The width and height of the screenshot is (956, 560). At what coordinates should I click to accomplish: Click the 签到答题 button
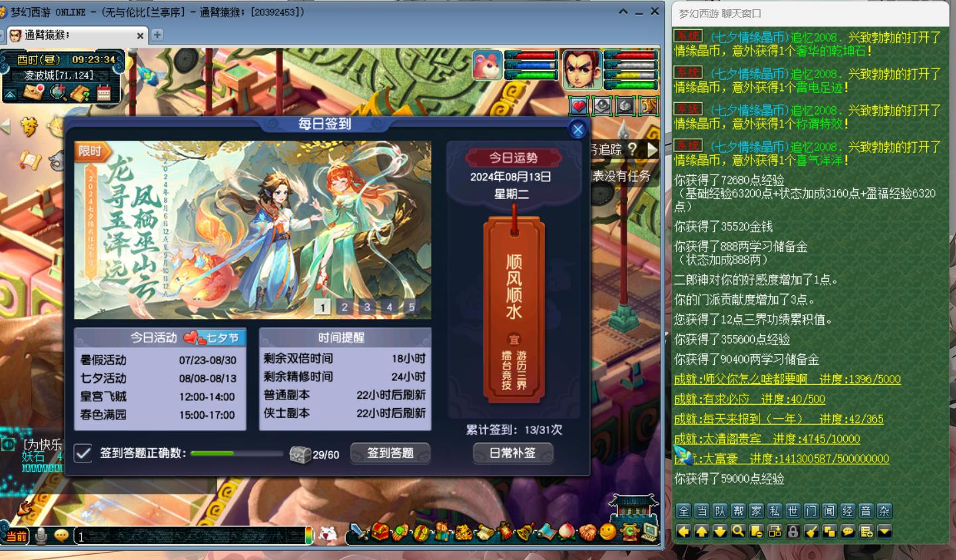[390, 453]
